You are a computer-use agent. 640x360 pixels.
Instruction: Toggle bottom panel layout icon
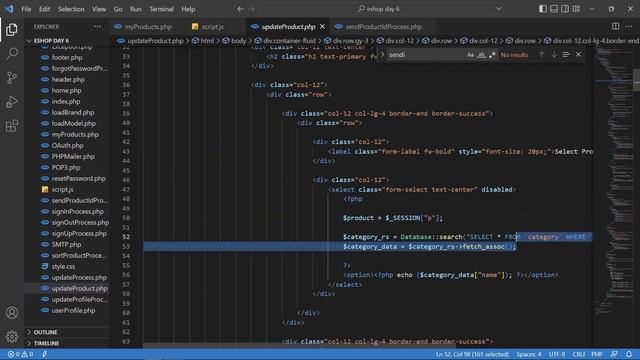click(553, 9)
